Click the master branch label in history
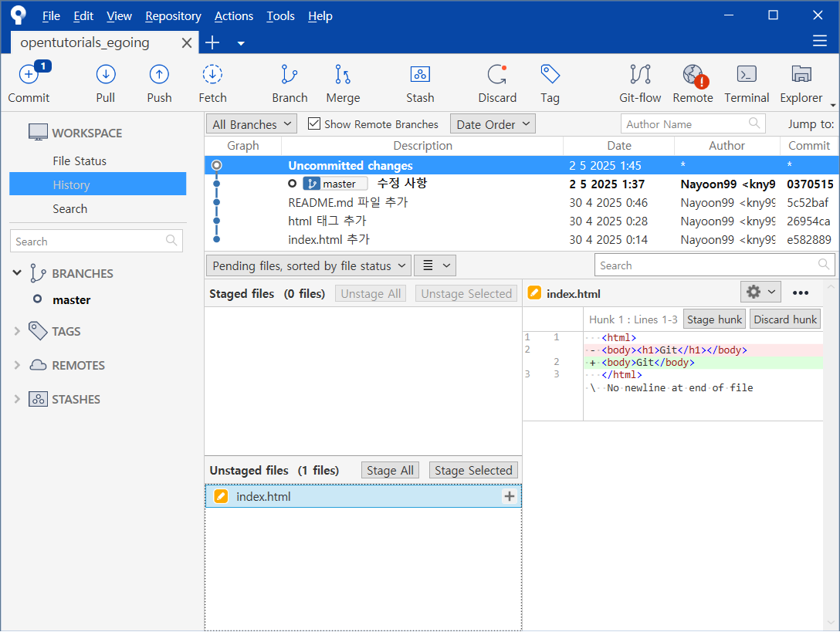Viewport: 840px width, 632px height. tap(335, 184)
